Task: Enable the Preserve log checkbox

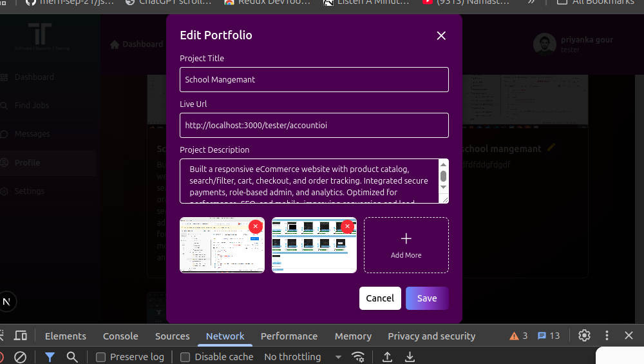Action: click(x=101, y=357)
